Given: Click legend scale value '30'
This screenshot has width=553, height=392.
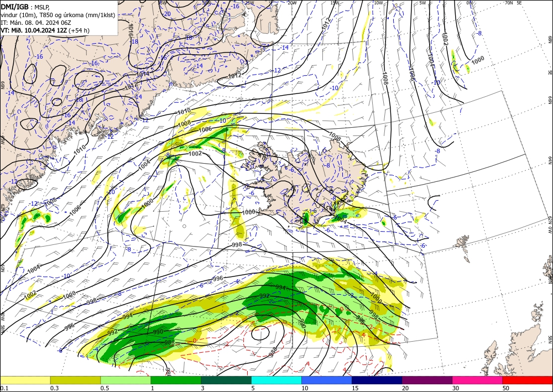Looking at the screenshot, I should click(x=455, y=388).
